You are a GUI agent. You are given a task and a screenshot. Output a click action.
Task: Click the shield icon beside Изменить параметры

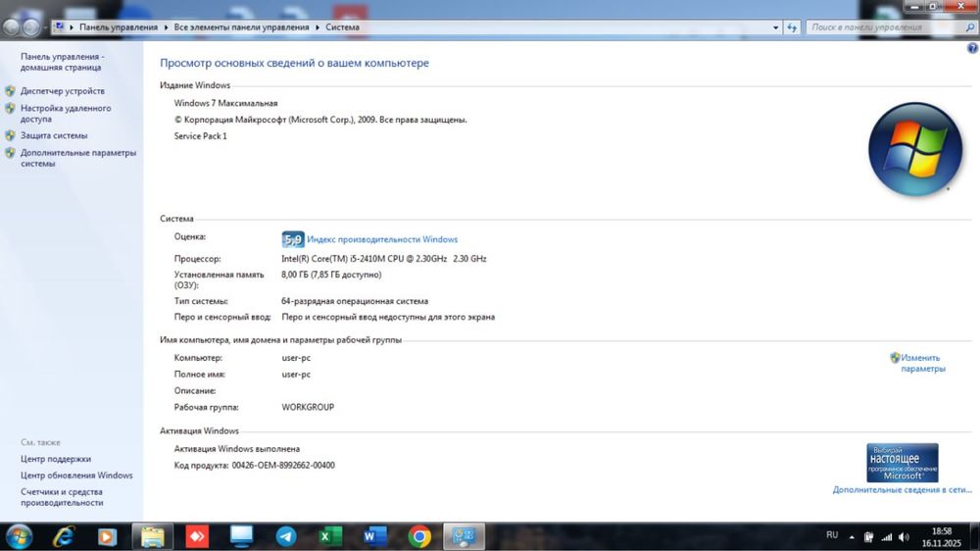895,358
